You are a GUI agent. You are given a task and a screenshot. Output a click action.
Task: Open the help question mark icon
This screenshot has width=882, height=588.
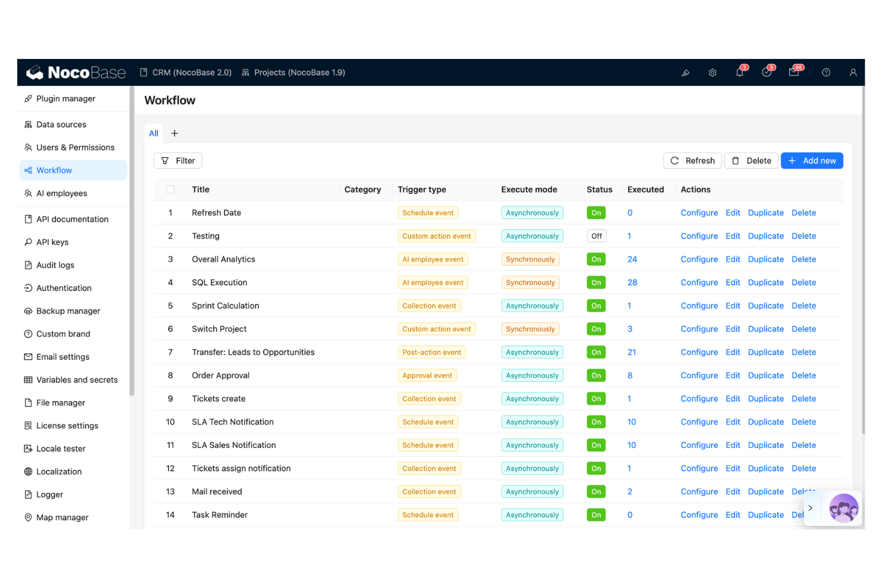point(826,72)
